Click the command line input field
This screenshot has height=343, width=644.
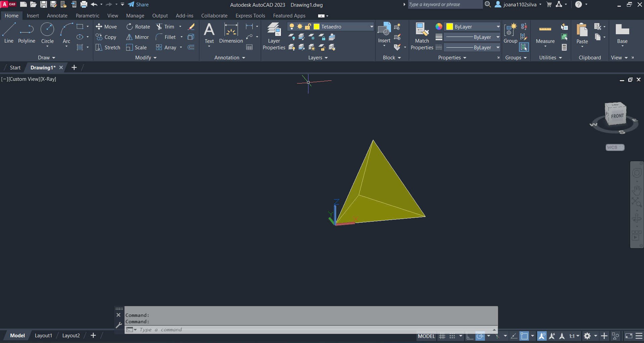click(x=311, y=330)
